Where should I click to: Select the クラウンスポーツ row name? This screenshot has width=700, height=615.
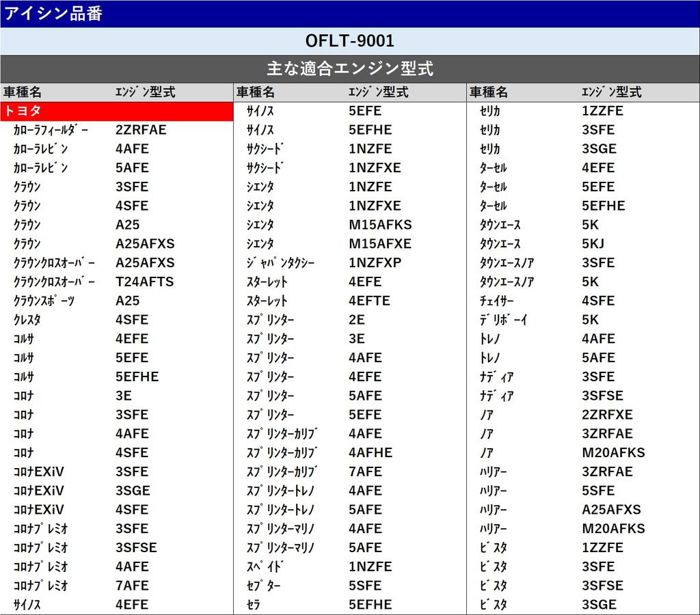(44, 301)
